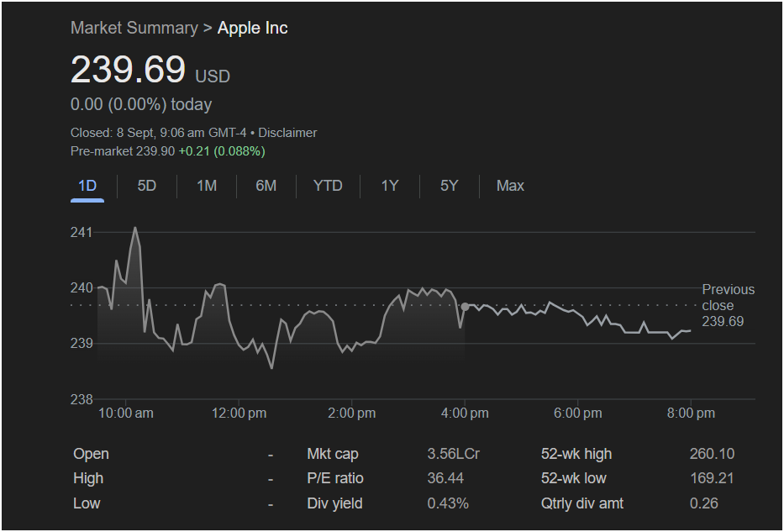Click the '12:00 pm' time axis label

(x=239, y=413)
